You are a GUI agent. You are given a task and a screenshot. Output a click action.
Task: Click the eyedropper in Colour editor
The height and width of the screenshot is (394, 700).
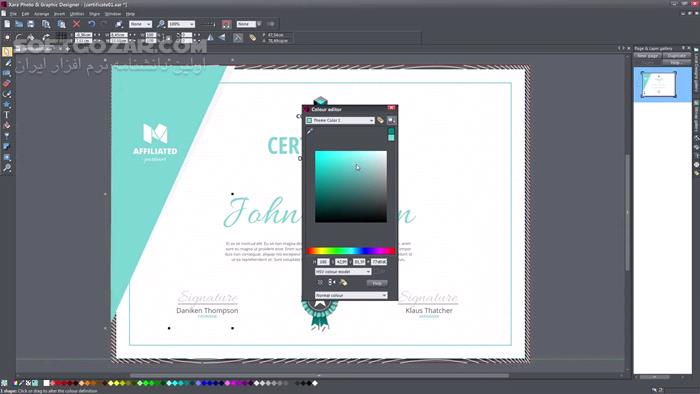[x=310, y=131]
